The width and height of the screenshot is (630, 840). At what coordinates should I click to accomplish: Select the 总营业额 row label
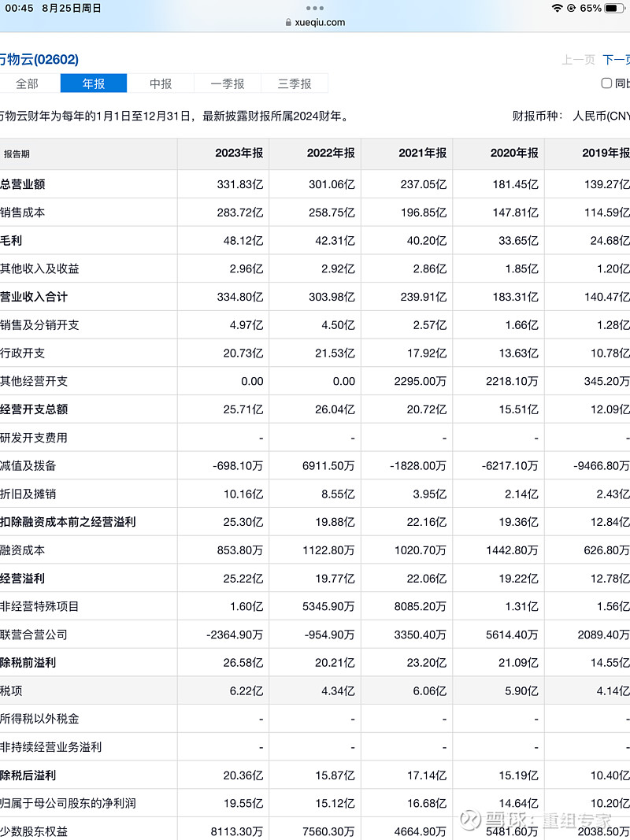coord(23,184)
